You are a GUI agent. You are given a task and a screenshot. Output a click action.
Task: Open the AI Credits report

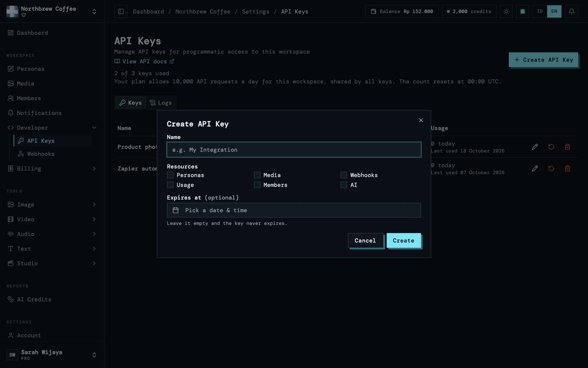tap(52, 299)
